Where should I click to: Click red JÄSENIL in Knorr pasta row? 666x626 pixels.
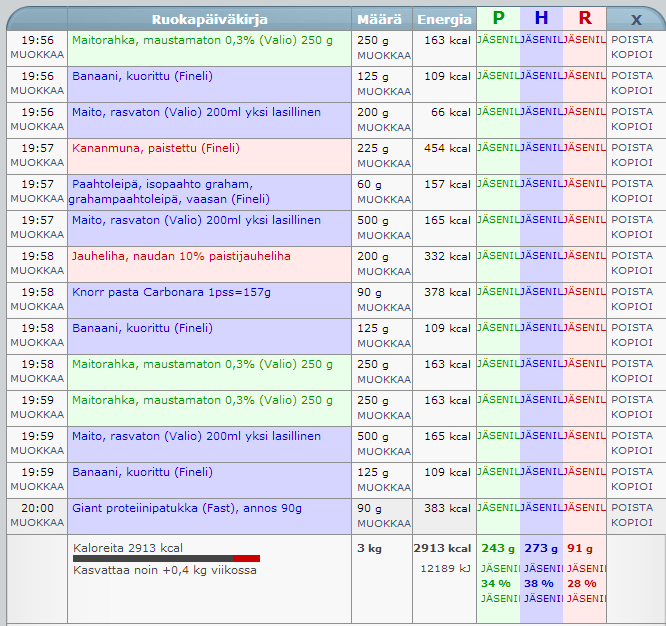[585, 291]
